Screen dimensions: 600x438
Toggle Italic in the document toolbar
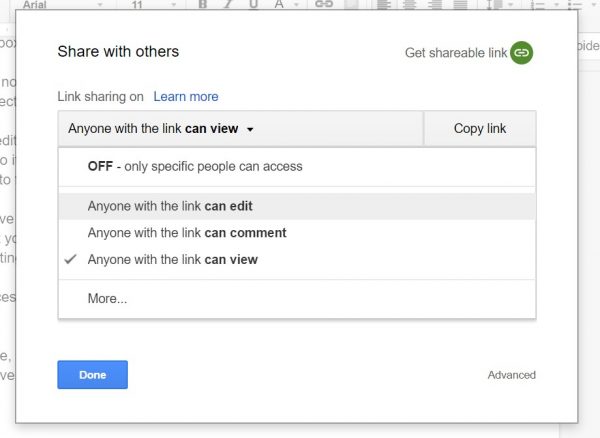(228, 5)
